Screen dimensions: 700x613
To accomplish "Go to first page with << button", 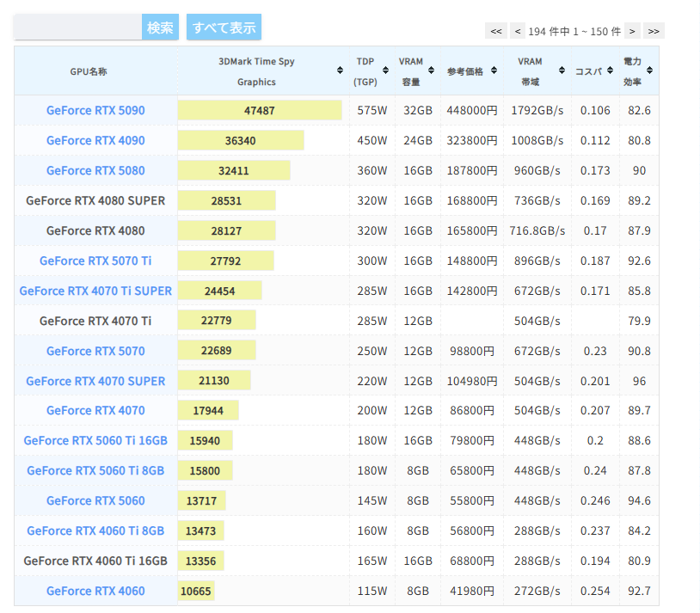I will coord(496,31).
